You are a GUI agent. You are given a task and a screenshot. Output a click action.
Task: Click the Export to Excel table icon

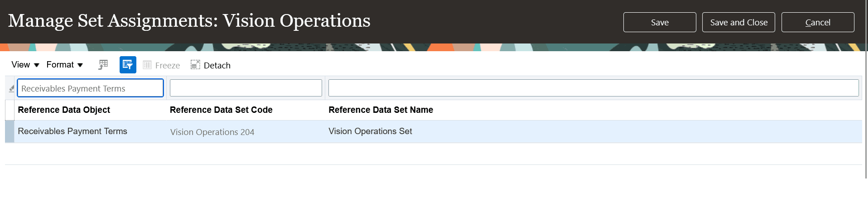point(103,65)
